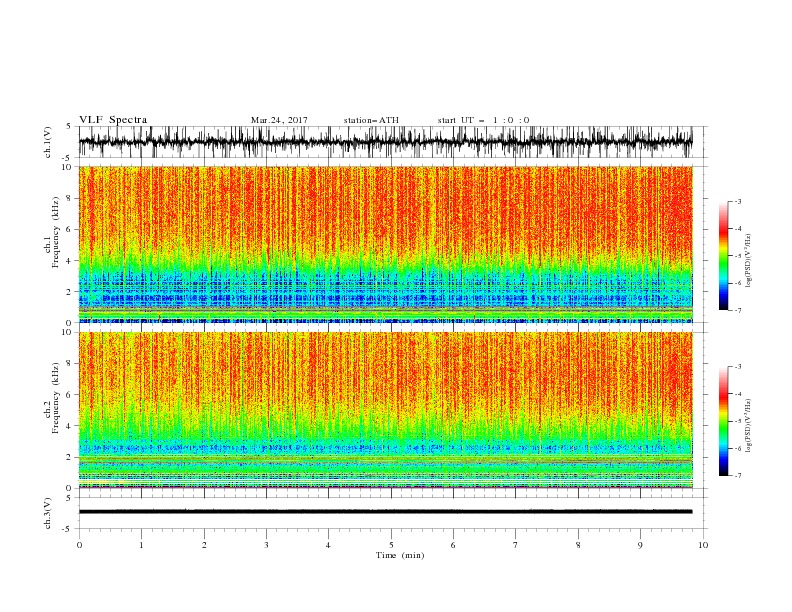Click the "5" tick on ch.3(V) axis
The width and height of the screenshot is (792, 612).
[69, 498]
